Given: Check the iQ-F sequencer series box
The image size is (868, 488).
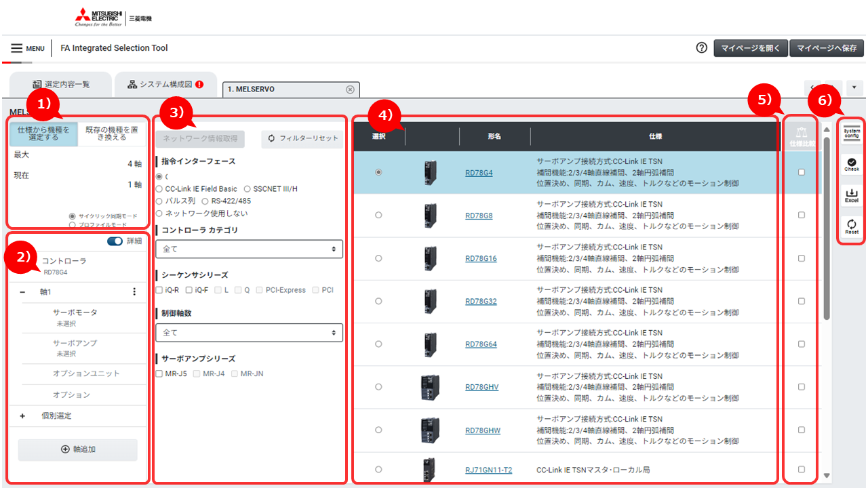Looking at the screenshot, I should point(189,290).
